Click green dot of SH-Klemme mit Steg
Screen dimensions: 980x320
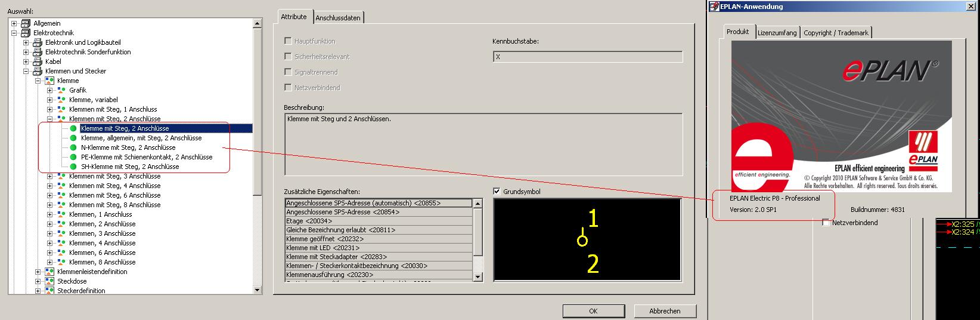(x=73, y=167)
